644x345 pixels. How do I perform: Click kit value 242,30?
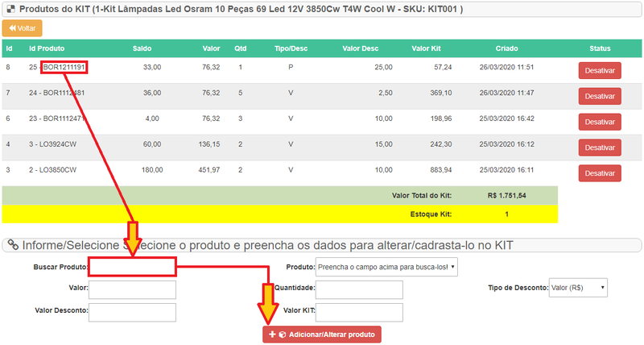pyautogui.click(x=441, y=144)
